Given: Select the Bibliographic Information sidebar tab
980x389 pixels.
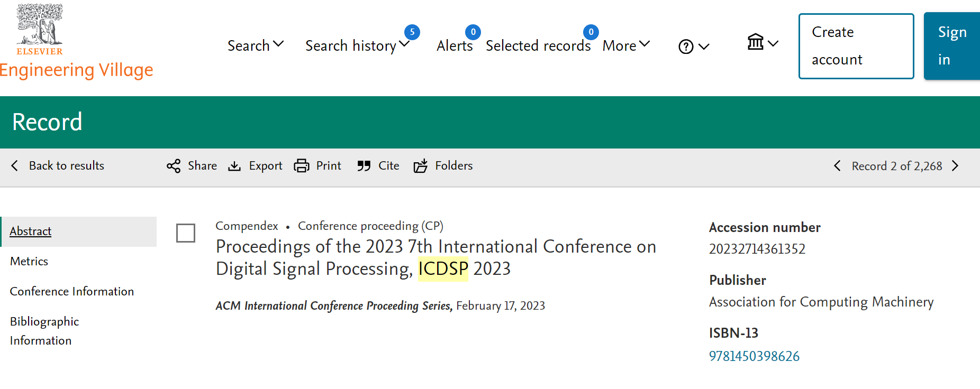Looking at the screenshot, I should point(44,331).
